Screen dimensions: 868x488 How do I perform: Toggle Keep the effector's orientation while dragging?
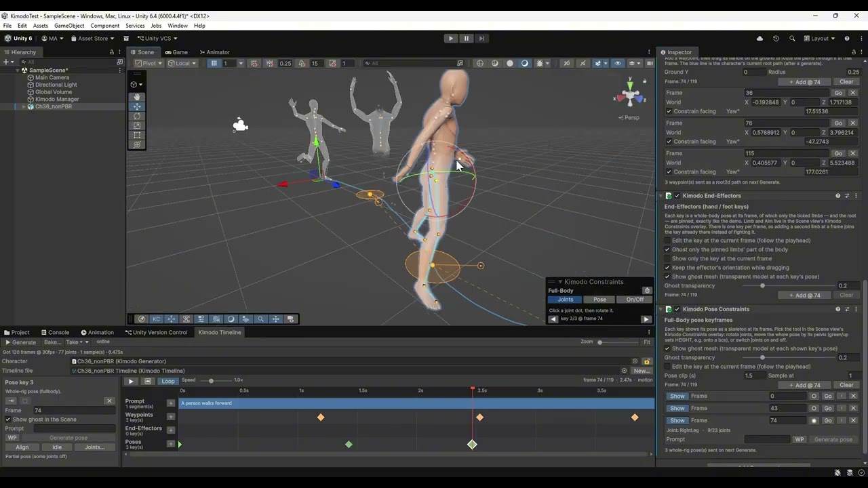point(667,268)
